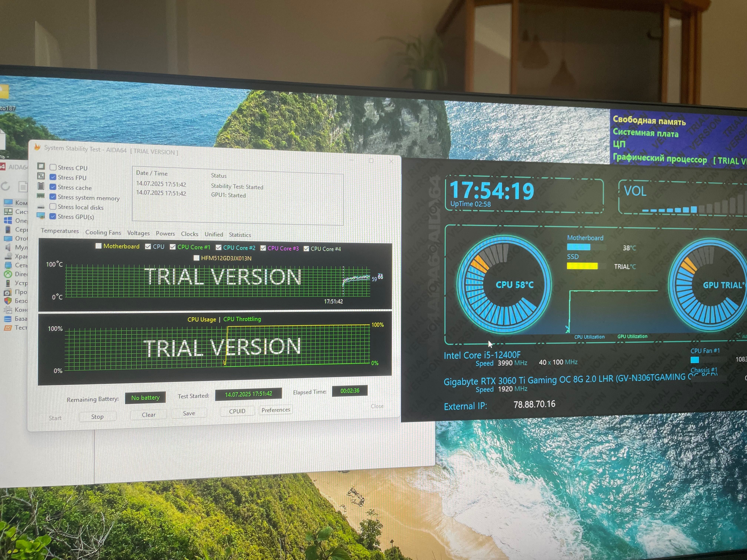The image size is (747, 560).
Task: Open the Мультимедиа speaker icon in tree
Action: tap(8, 247)
